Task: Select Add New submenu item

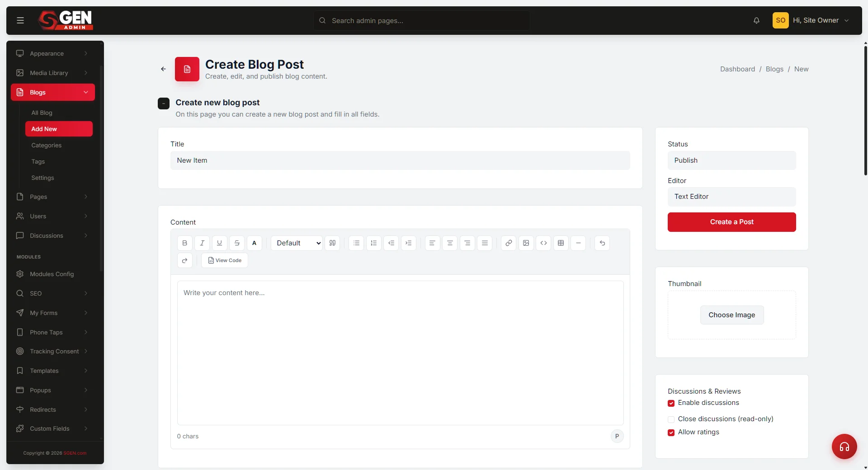Action: 59,129
